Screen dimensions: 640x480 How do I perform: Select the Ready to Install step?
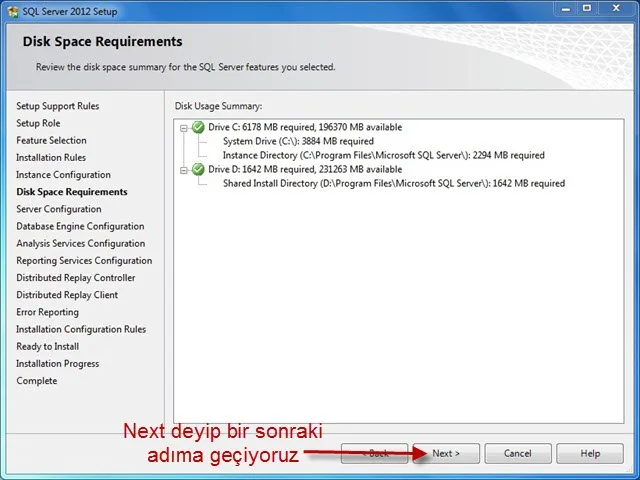[48, 346]
